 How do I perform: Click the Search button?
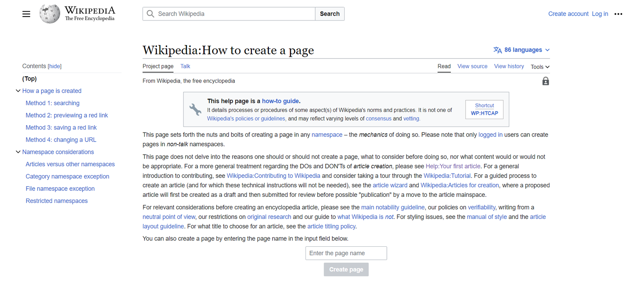pos(330,14)
